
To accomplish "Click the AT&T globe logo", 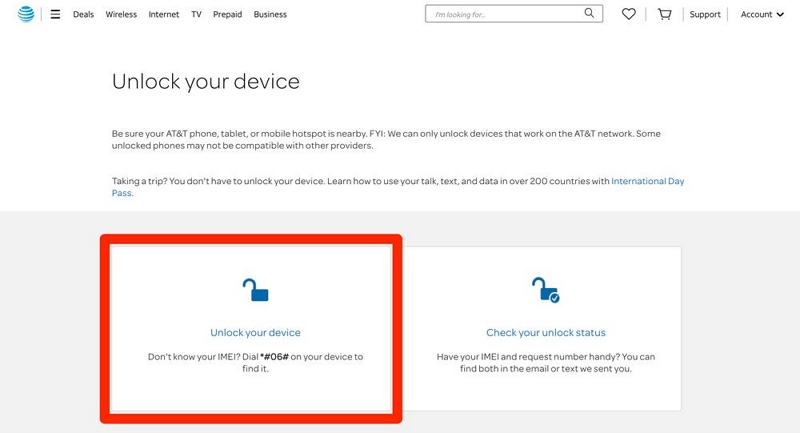I will (26, 14).
